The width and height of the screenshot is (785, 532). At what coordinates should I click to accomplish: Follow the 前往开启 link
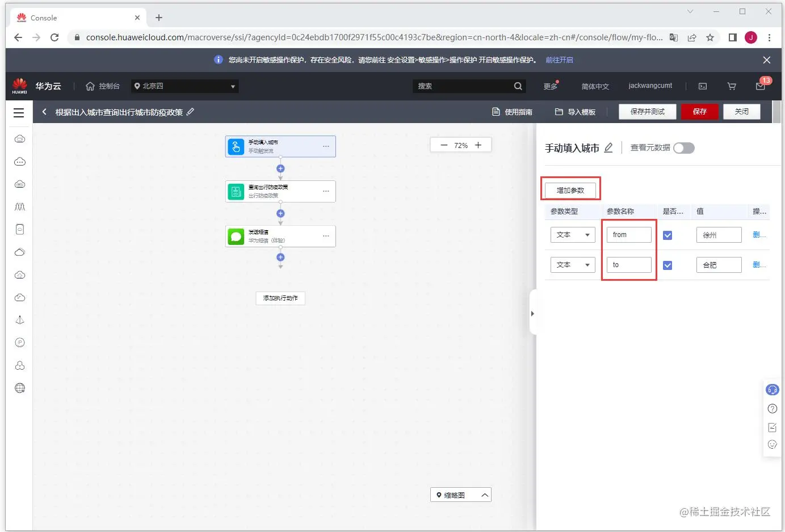(559, 60)
